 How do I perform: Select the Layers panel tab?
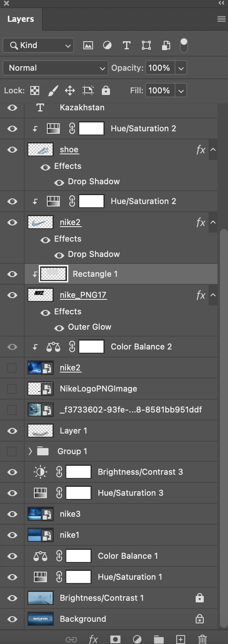(x=21, y=19)
